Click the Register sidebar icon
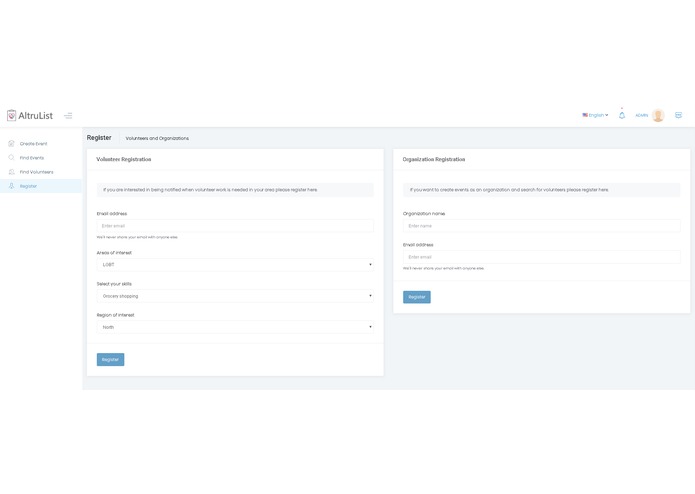Image resolution: width=695 pixels, height=494 pixels. [x=12, y=186]
